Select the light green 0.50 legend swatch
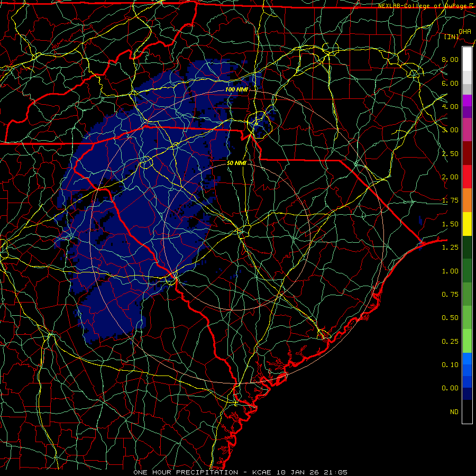 467,317
